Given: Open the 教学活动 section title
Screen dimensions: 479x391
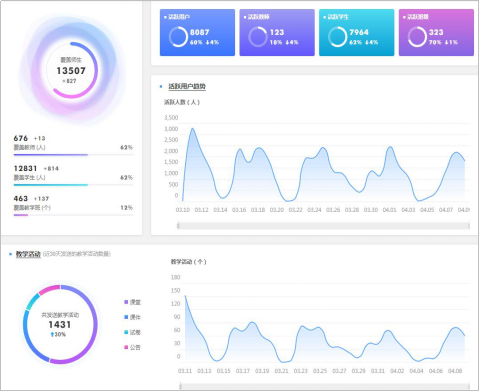Looking at the screenshot, I should tap(28, 254).
